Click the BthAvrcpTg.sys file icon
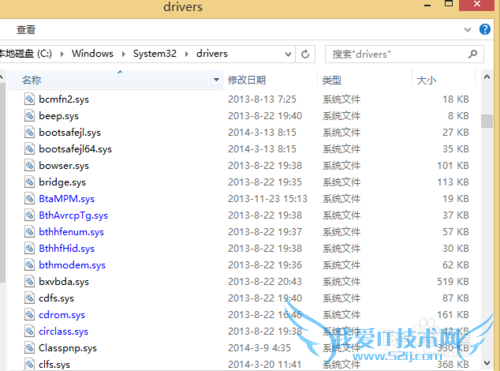Viewport: 500px width, 371px height. click(29, 215)
